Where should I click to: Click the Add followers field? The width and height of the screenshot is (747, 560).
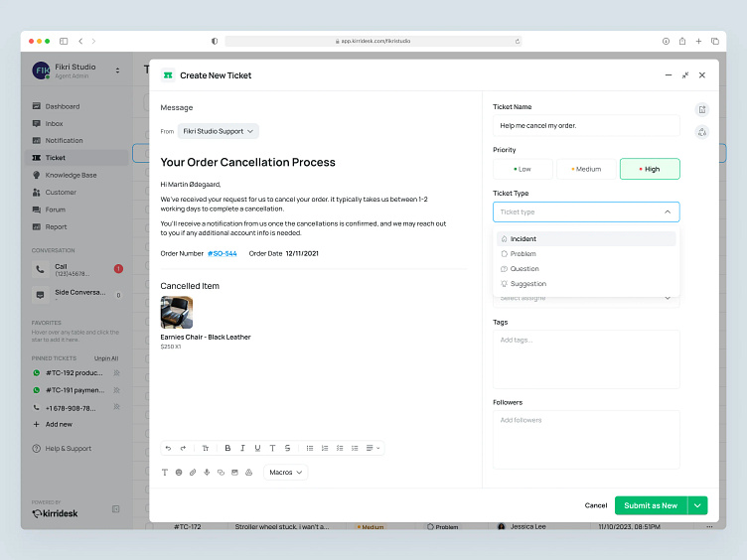(x=586, y=440)
